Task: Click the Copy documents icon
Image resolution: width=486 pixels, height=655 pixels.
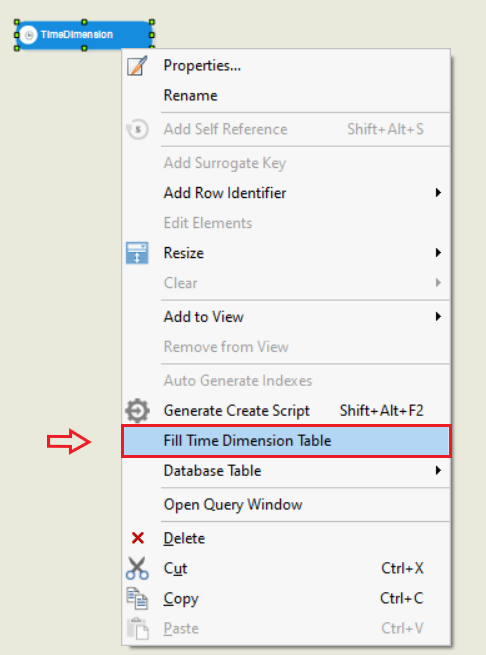Action: 137,598
